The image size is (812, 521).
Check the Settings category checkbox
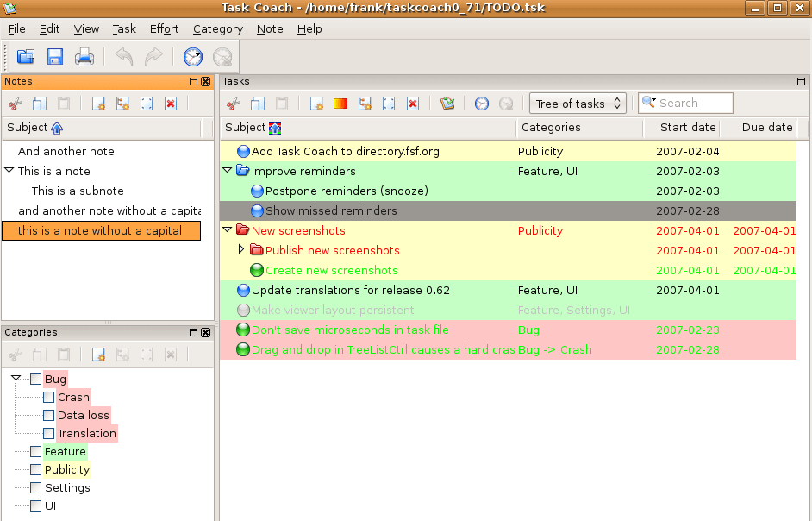coord(35,488)
